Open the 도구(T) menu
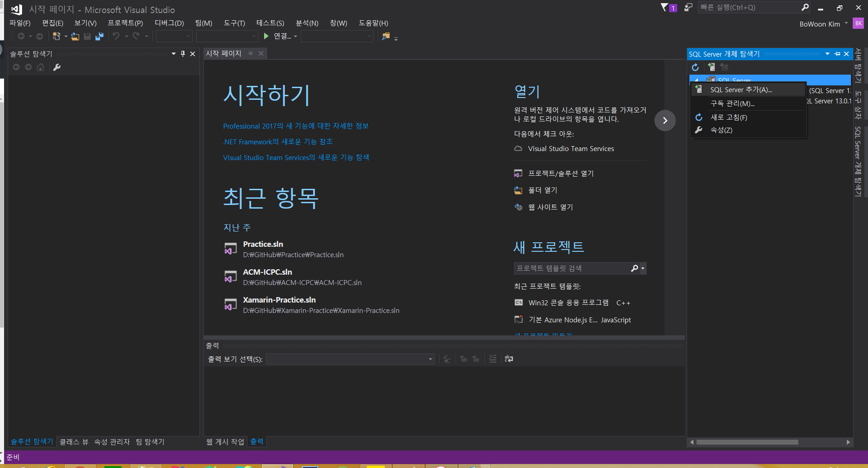This screenshot has height=468, width=868. coord(234,23)
